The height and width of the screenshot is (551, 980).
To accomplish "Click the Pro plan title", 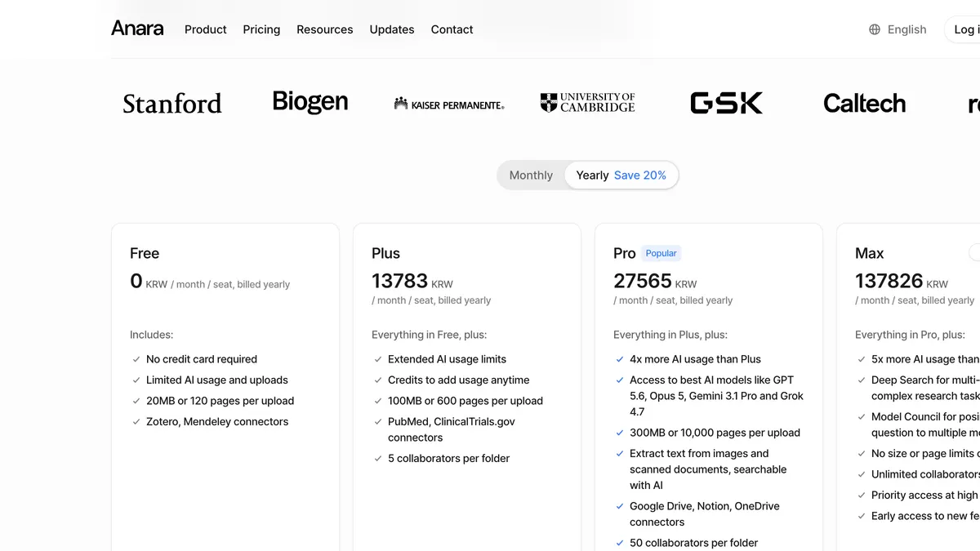I will pyautogui.click(x=624, y=253).
